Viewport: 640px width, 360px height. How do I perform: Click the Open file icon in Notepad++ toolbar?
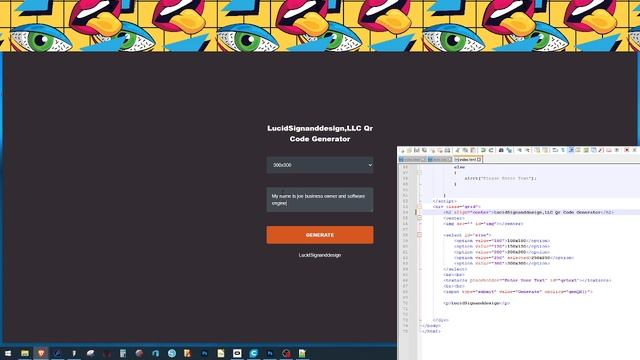pos(409,150)
